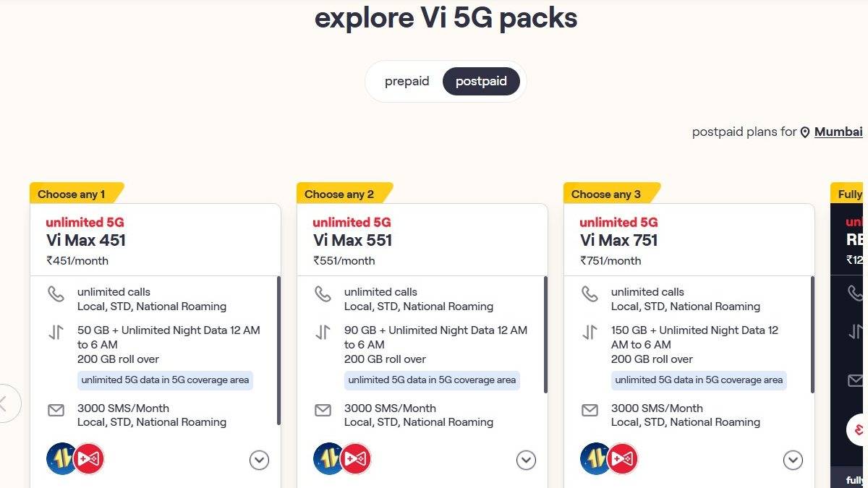Click the blue benefit icon on Vi Max 451

coord(62,458)
